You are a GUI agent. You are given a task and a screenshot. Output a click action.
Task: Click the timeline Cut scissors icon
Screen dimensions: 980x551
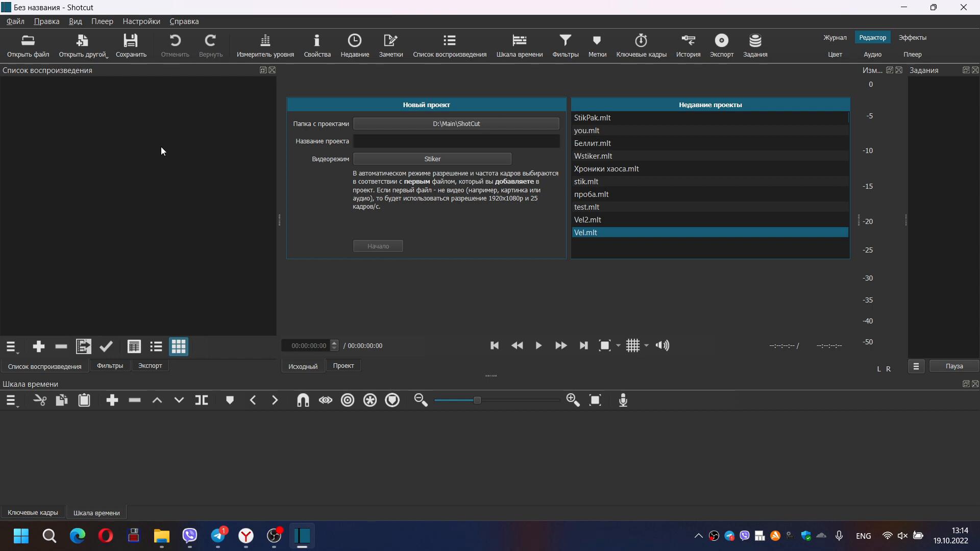click(x=40, y=400)
